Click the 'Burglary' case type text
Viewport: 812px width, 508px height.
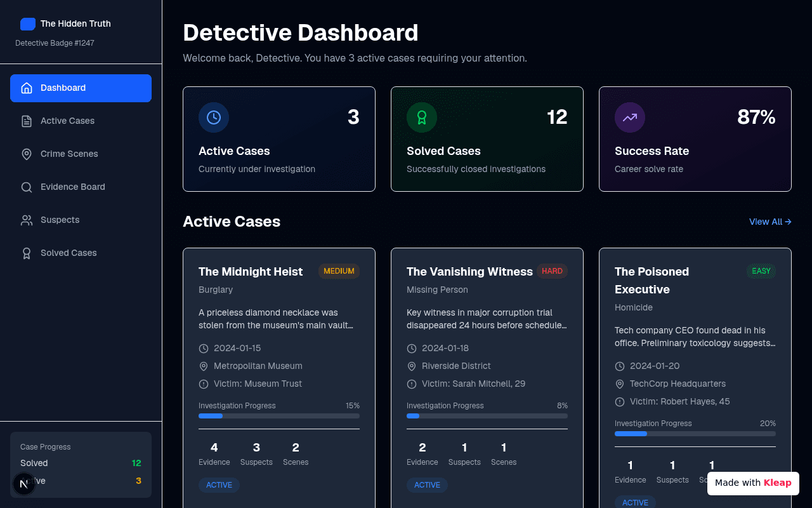pyautogui.click(x=216, y=290)
